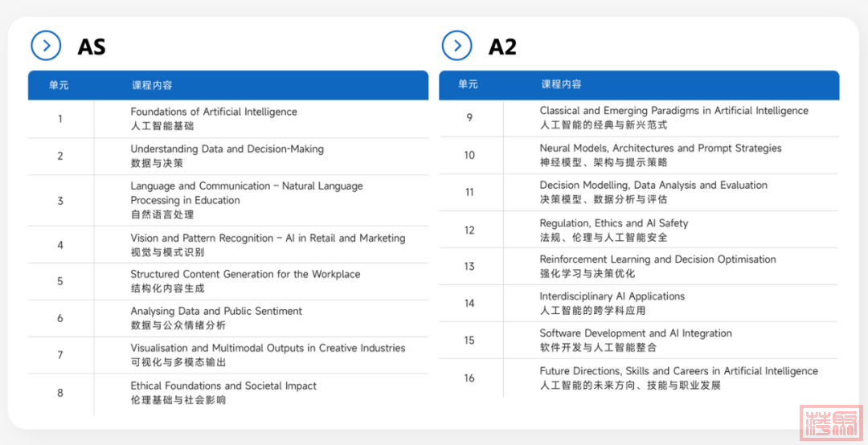Select 'Interdisciplinary AI Applications' text
868x445 pixels.
point(612,296)
